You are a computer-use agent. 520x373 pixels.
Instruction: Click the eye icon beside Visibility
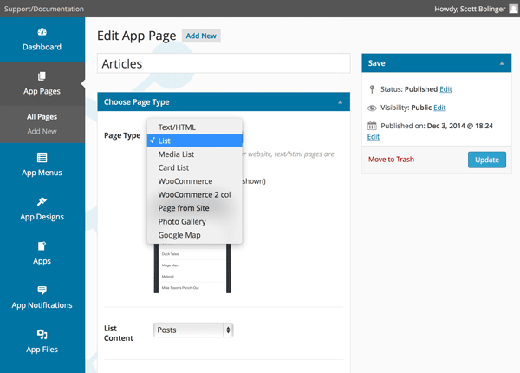click(x=372, y=108)
